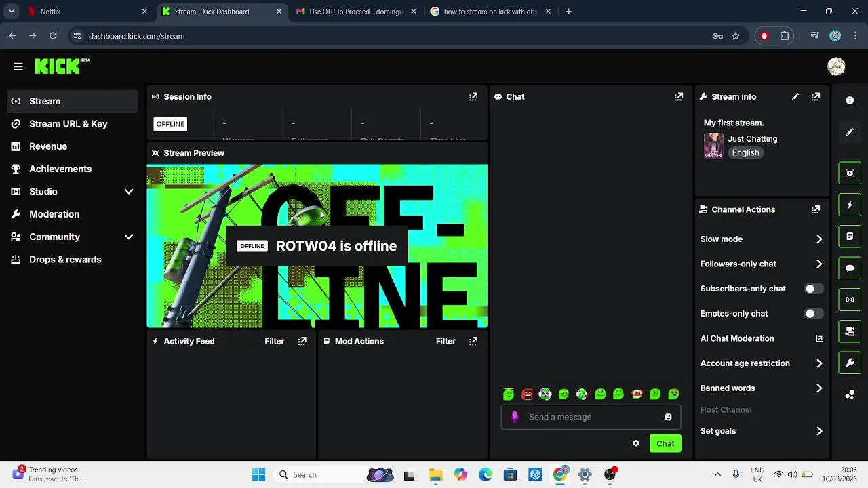
Task: Click the Send a message field
Action: [x=590, y=417]
